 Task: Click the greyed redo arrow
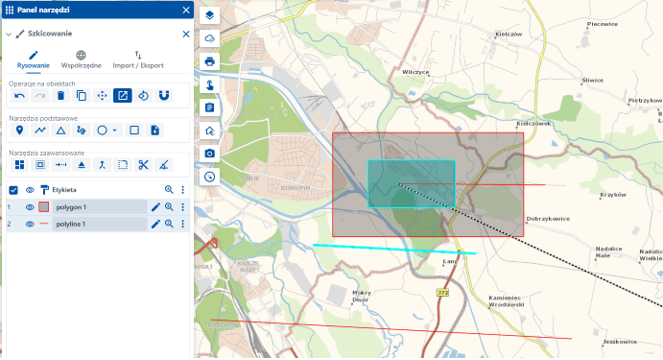(40, 96)
